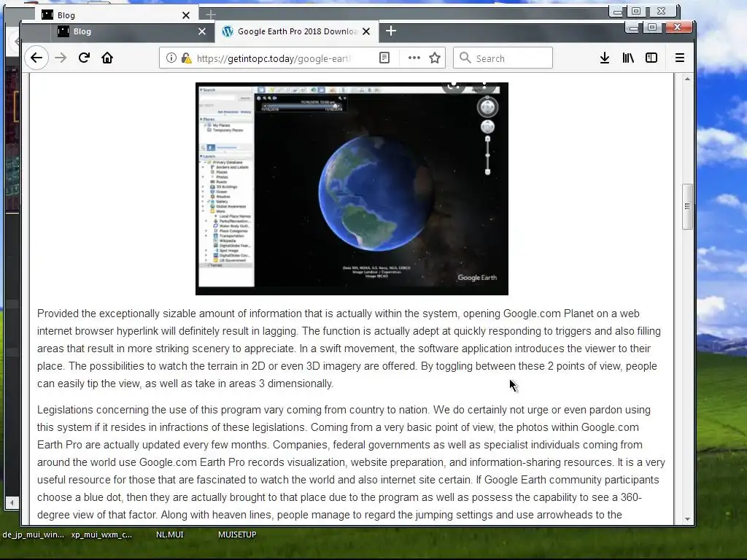Click the padlock warning security icon
The height and width of the screenshot is (560, 747).
[187, 58]
